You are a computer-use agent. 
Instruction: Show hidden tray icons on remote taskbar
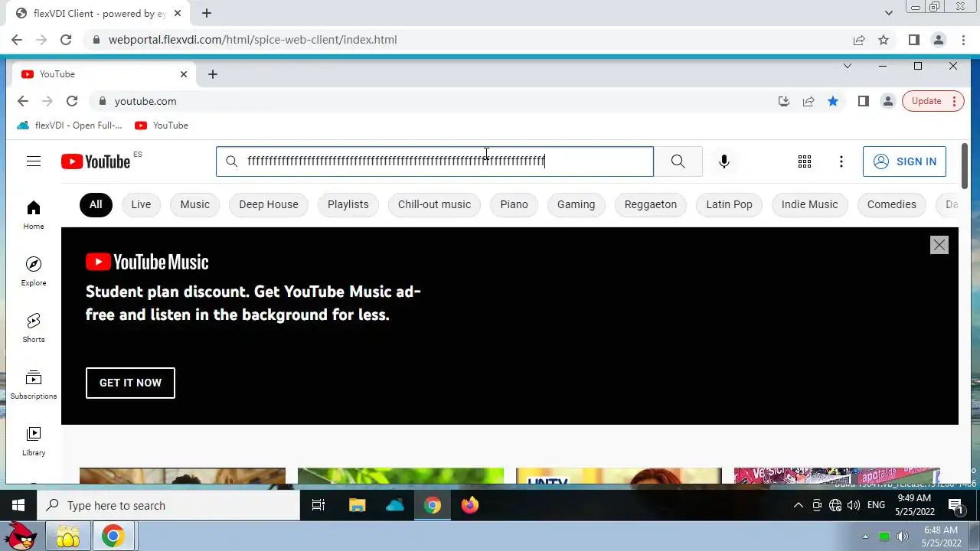pos(798,505)
